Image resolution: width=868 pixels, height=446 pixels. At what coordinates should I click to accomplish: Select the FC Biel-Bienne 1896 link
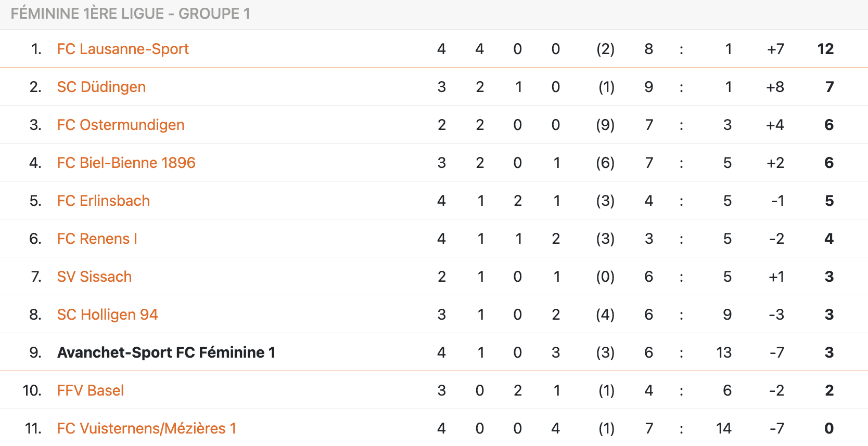click(126, 163)
